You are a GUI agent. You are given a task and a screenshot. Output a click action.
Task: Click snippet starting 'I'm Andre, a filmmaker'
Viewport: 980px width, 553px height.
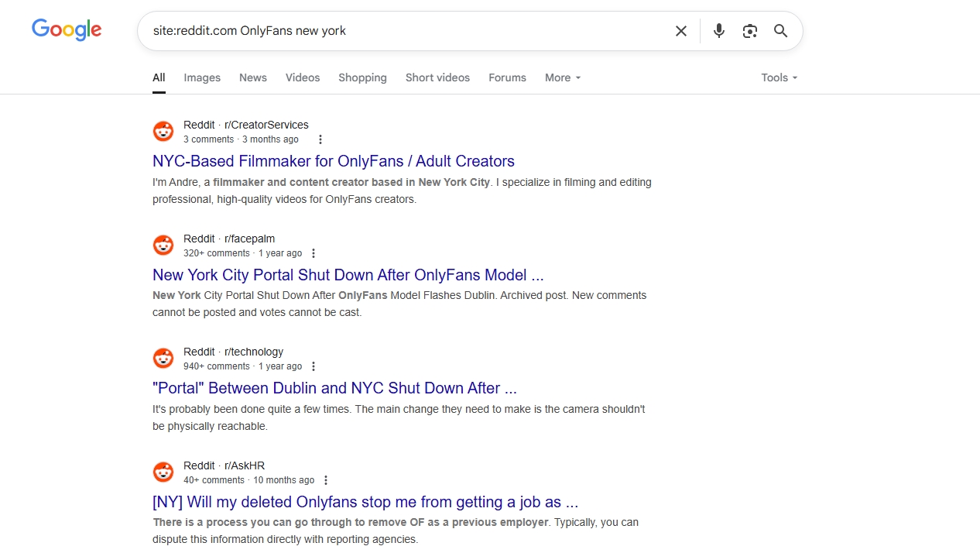pos(402,191)
